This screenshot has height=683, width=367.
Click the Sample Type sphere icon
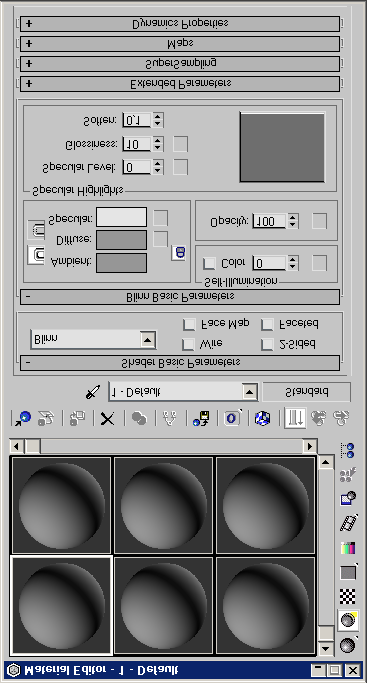click(348, 645)
